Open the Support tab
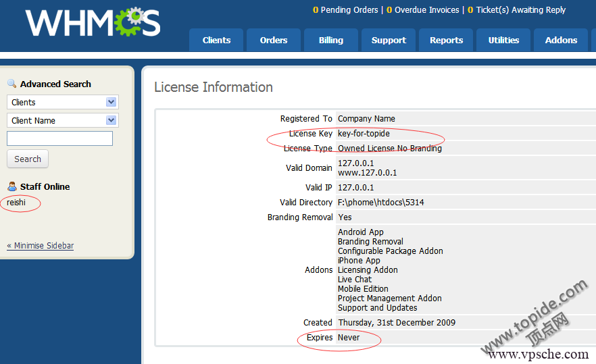Screen dimensions: 596x364 pos(389,41)
